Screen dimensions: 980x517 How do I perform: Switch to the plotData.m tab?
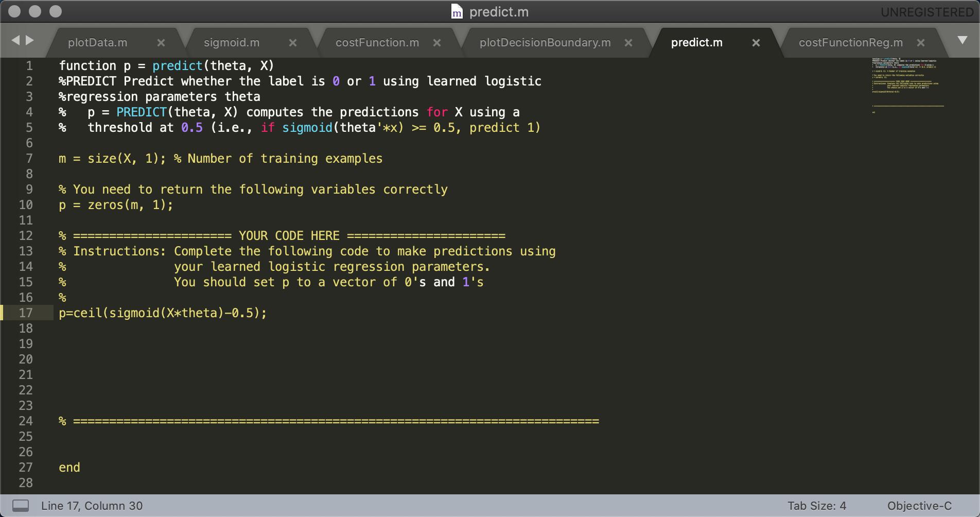tap(97, 43)
